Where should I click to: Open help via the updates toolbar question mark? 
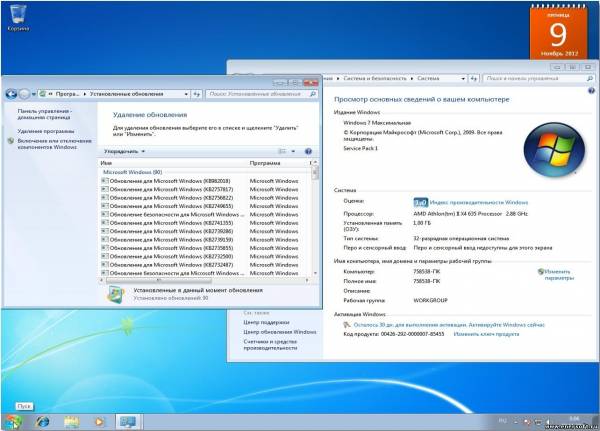[308, 151]
